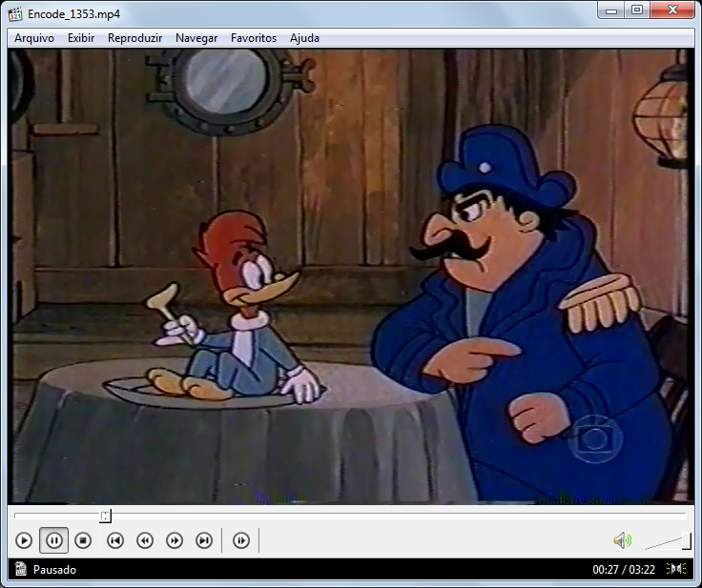Minimize the player window
Viewport: 702px width, 588px height.
(x=611, y=10)
